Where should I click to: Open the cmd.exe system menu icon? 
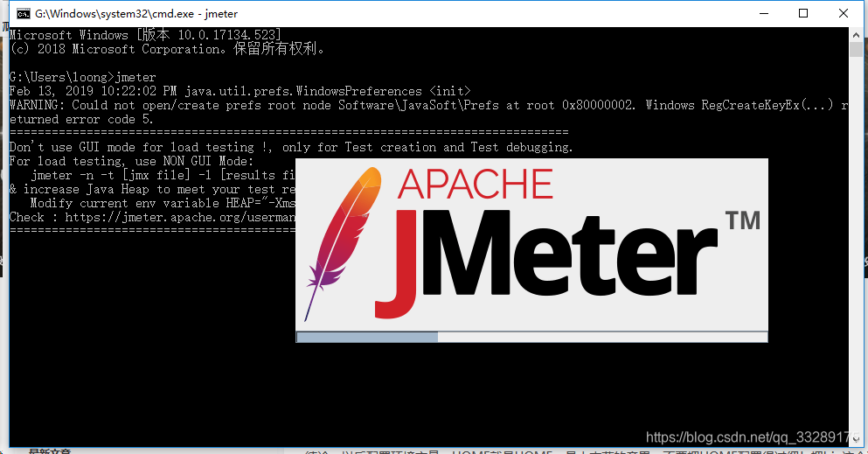24,13
